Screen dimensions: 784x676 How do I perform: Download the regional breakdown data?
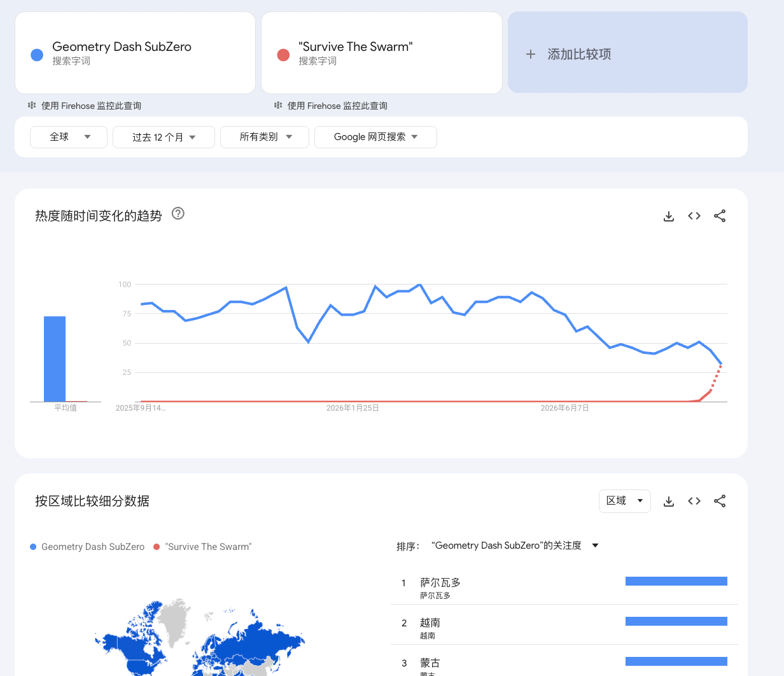[669, 502]
